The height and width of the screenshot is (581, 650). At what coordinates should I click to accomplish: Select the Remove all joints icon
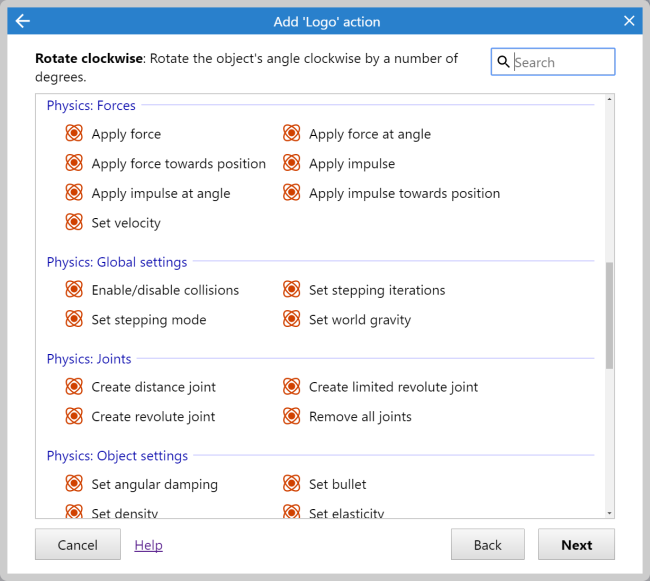[x=291, y=416]
